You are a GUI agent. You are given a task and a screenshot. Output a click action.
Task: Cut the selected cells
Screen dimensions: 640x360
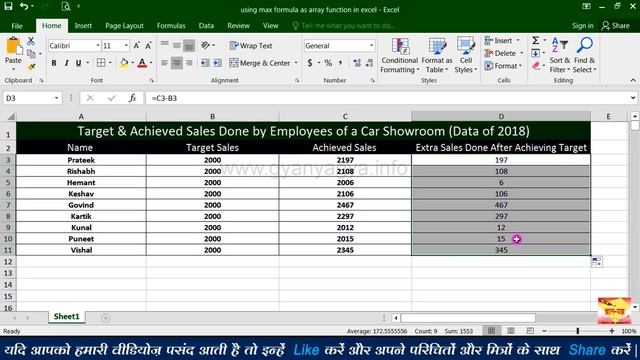[31, 41]
